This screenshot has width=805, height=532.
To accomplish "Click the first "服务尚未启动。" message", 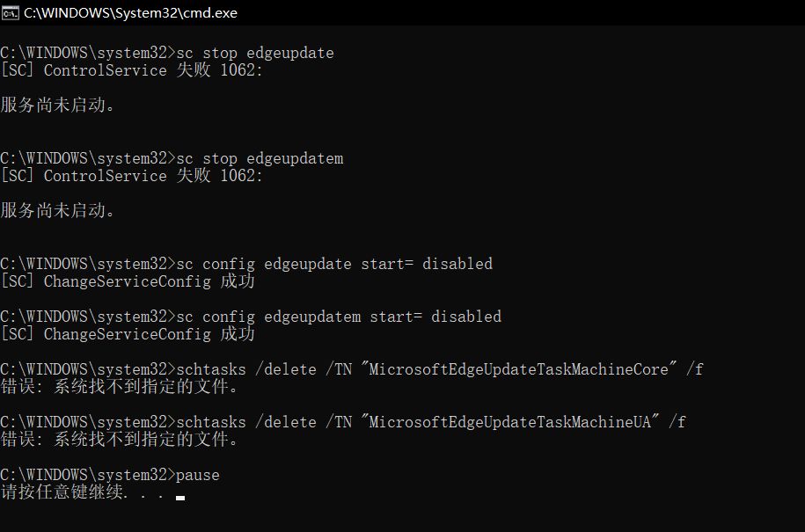I will (58, 106).
